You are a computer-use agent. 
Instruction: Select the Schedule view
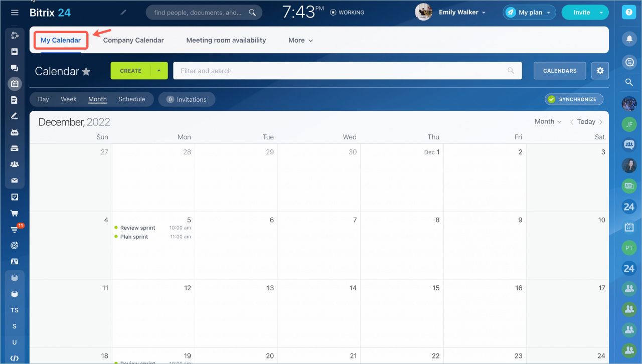click(132, 99)
